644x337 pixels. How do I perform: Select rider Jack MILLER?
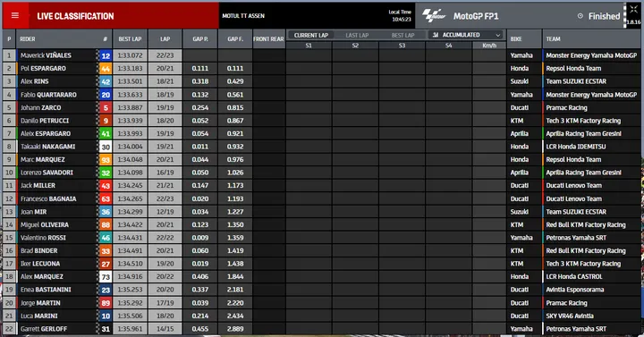tap(38, 186)
